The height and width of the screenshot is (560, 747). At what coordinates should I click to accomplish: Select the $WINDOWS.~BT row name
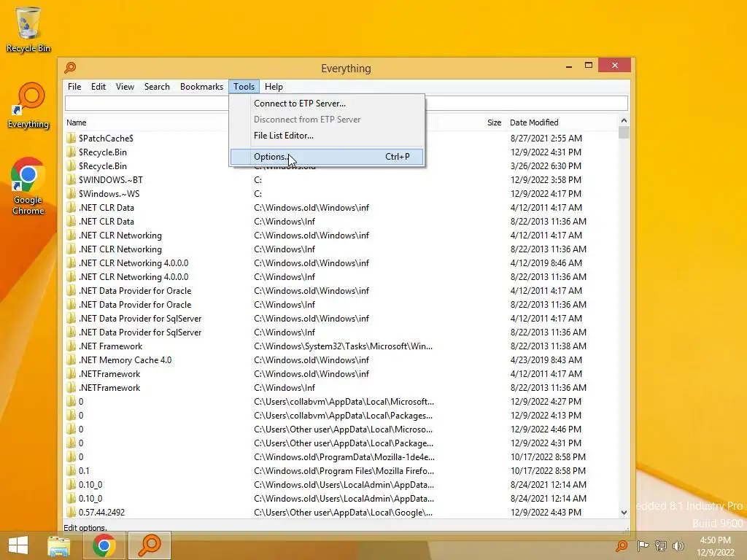point(111,180)
